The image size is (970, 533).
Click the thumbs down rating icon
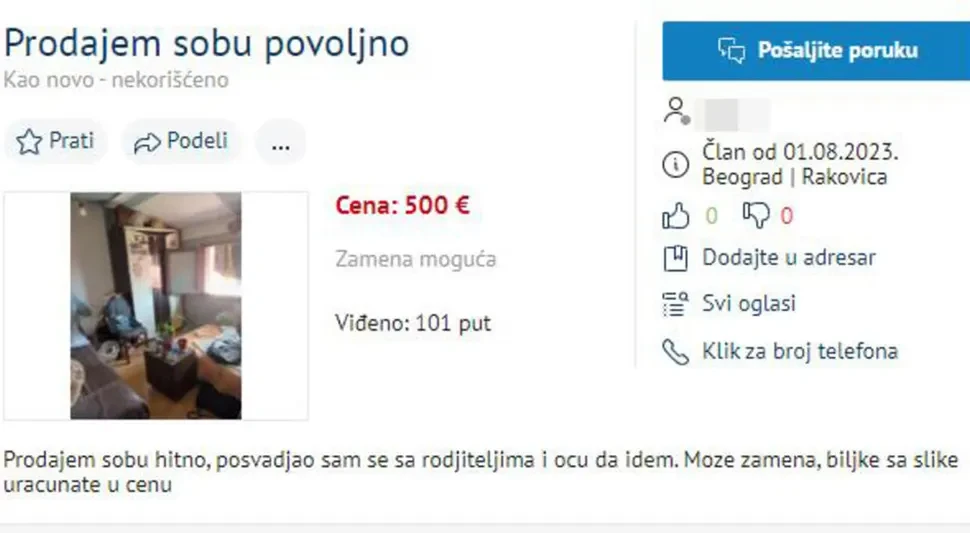(756, 216)
